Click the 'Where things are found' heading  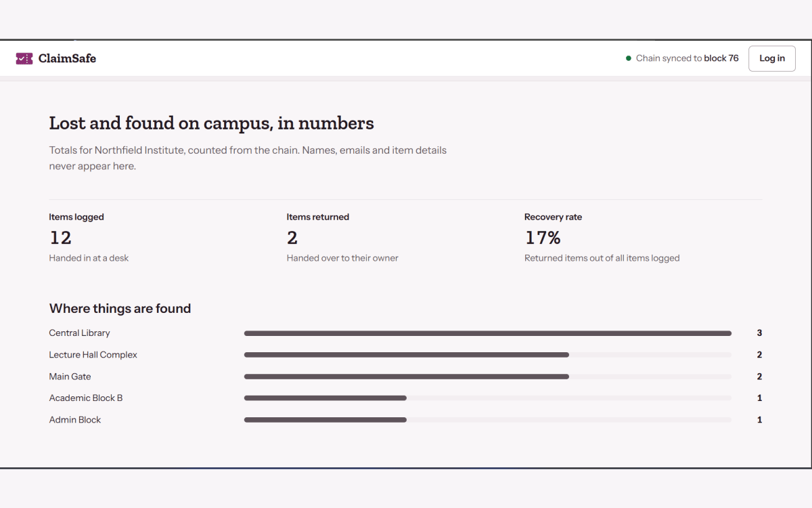click(x=120, y=309)
